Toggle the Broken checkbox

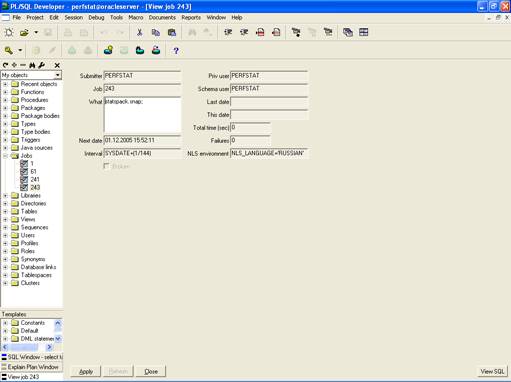tap(106, 166)
